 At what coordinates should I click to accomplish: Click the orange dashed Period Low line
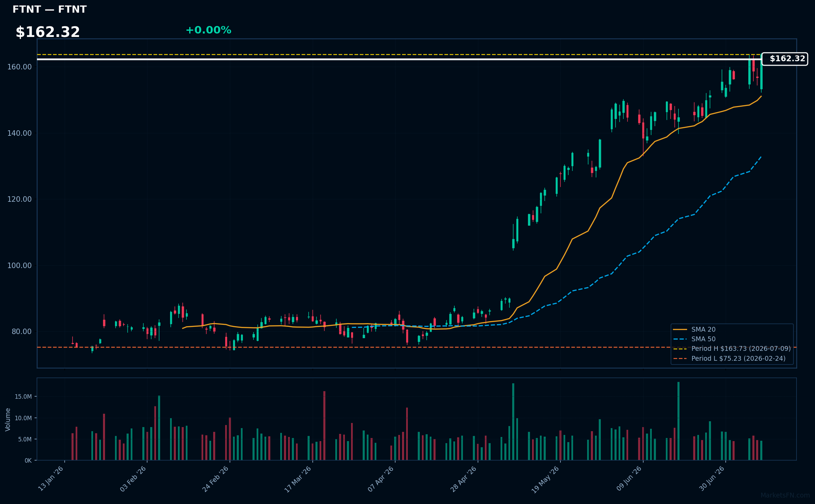pos(417,347)
